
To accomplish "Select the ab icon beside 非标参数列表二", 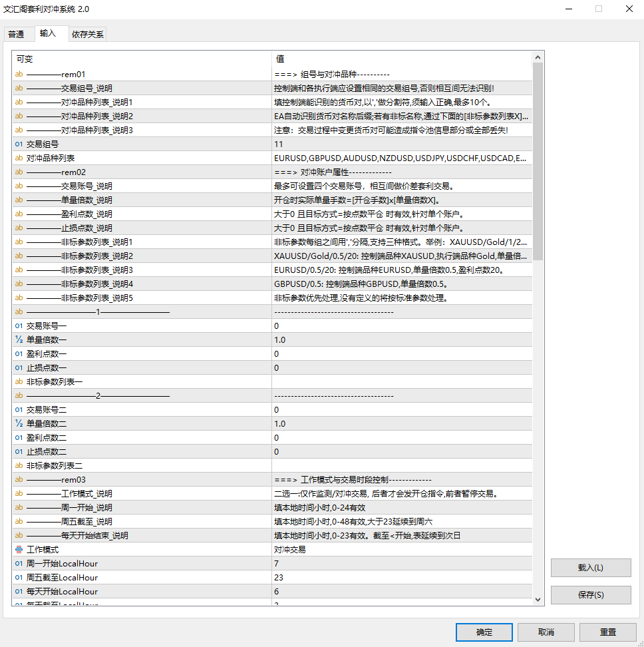I will click(x=19, y=465).
